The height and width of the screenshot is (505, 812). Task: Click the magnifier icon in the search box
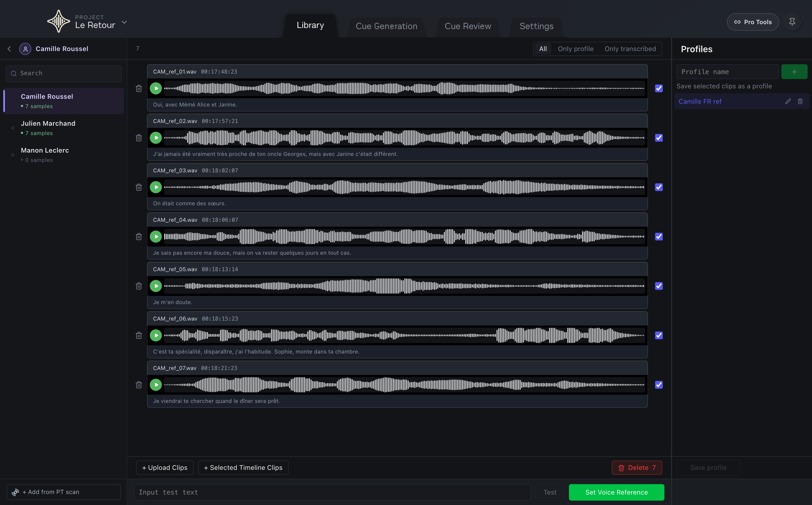pos(14,74)
